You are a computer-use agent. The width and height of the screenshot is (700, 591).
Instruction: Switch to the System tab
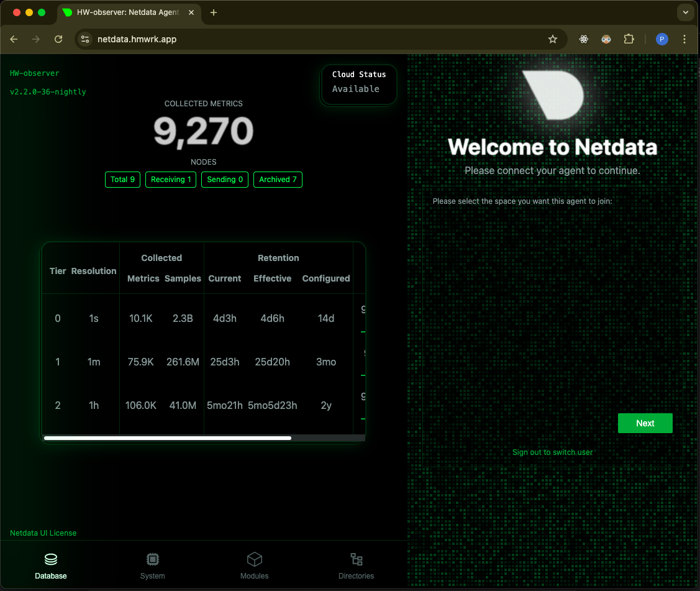coord(153,566)
